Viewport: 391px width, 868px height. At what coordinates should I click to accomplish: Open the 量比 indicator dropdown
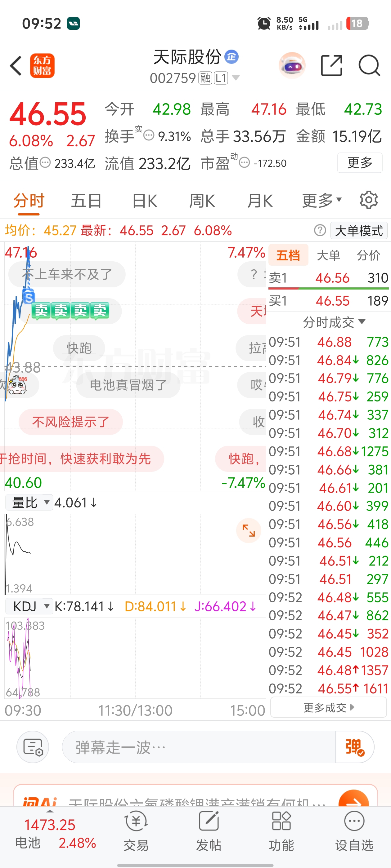[29, 503]
